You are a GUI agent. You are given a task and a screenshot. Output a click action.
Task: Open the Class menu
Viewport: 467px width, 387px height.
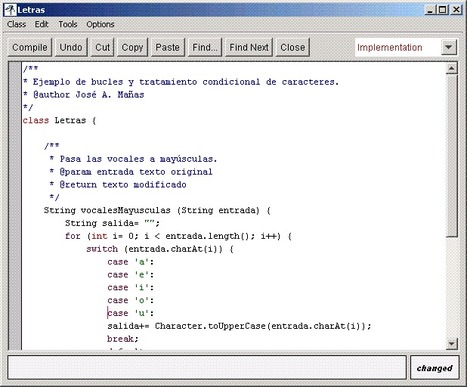(16, 24)
